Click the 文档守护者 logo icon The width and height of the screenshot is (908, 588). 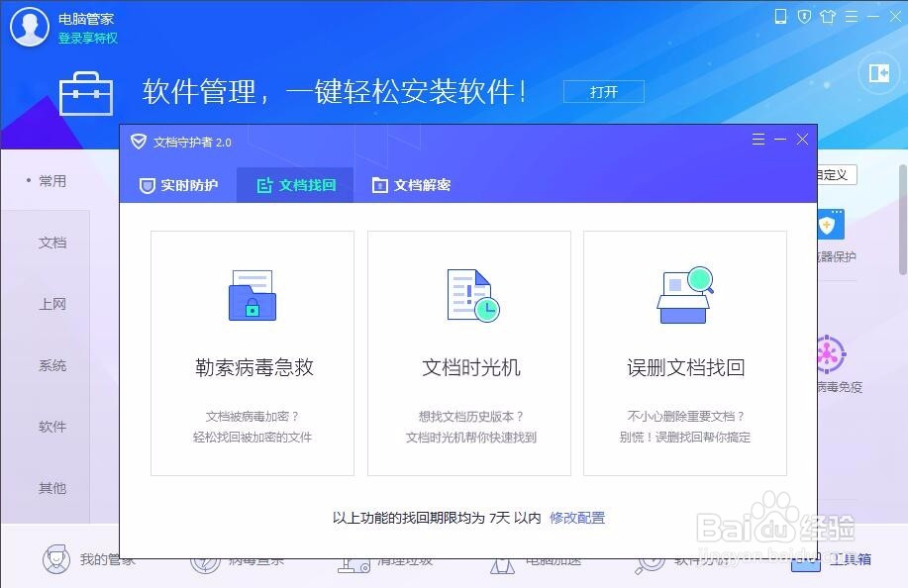tap(139, 142)
